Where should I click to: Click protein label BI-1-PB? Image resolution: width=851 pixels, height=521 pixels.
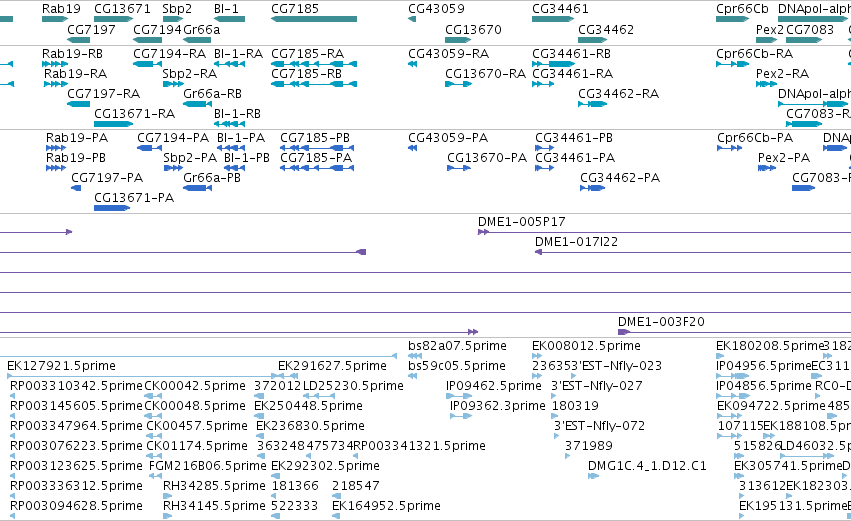coord(246,158)
